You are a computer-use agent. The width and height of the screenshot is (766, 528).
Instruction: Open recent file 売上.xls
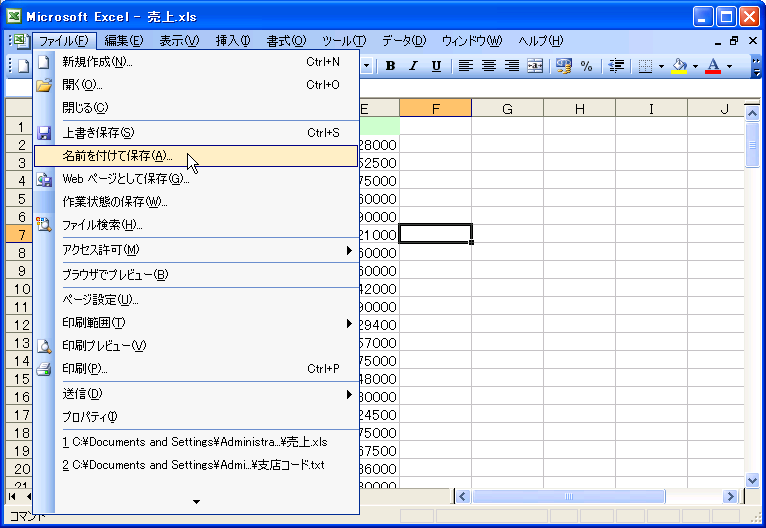196,442
